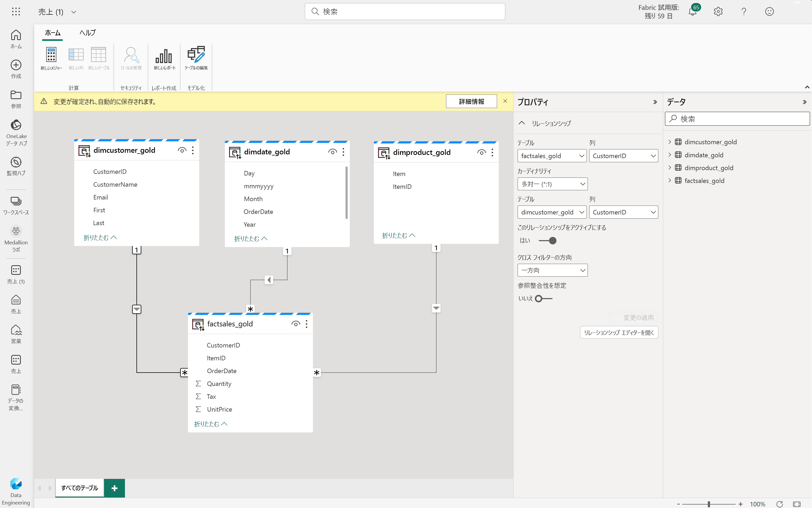Click the 詳細情報 button
The height and width of the screenshot is (508, 812).
tap(472, 101)
